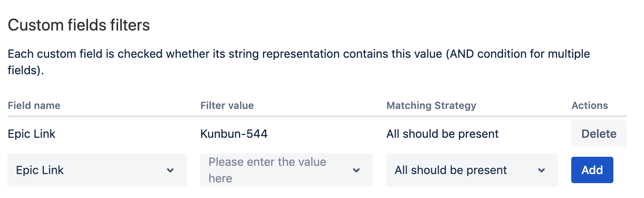Click the existing row's 'All should be present' text
Viewport: 644px width, 198px height.
coord(442,134)
